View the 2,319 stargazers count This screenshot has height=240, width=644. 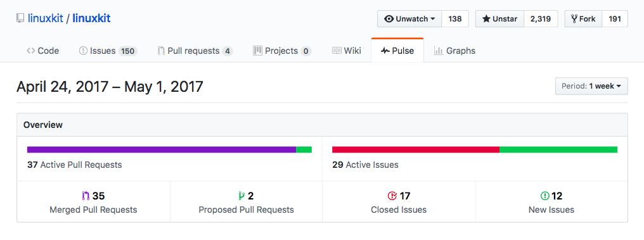click(541, 19)
